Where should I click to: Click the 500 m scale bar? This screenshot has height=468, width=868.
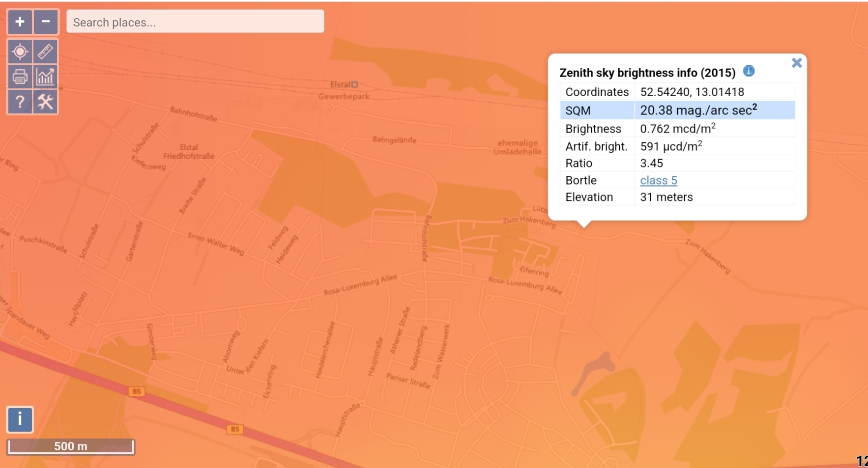tap(71, 446)
